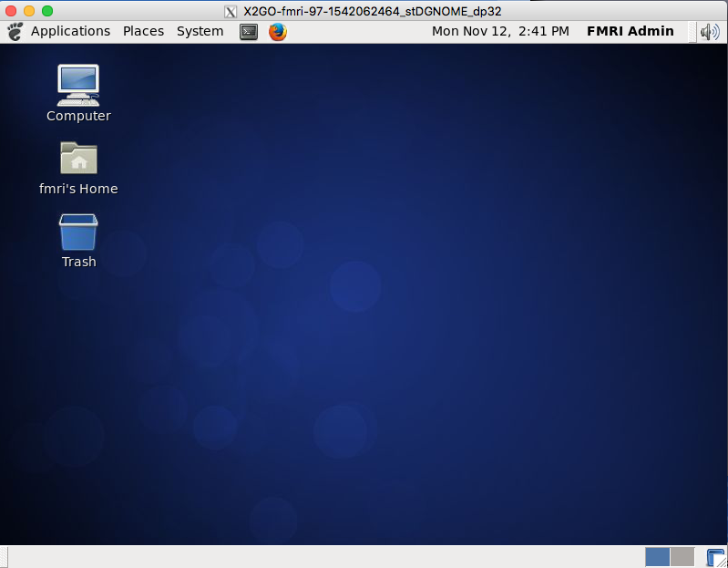Maximize the X2GO window with green button
Image resolution: width=728 pixels, height=568 pixels.
coord(47,11)
